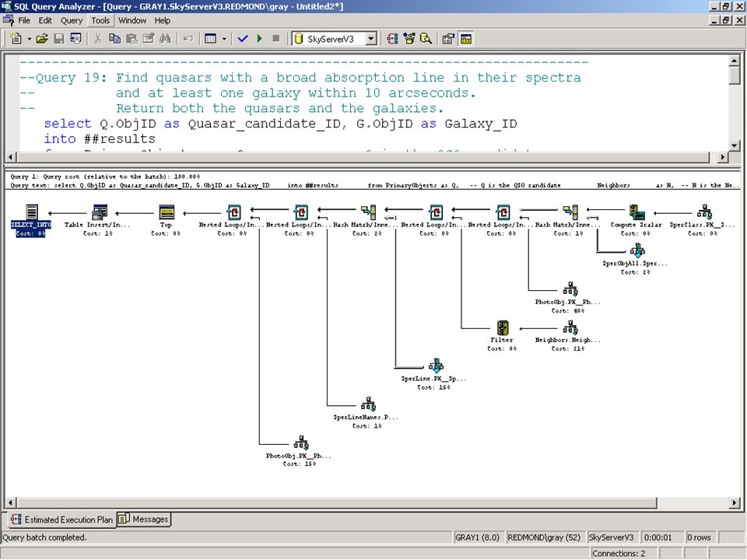Click the Insert Template toolbar icon
Screen dimensions: 747x560
[x=75, y=39]
